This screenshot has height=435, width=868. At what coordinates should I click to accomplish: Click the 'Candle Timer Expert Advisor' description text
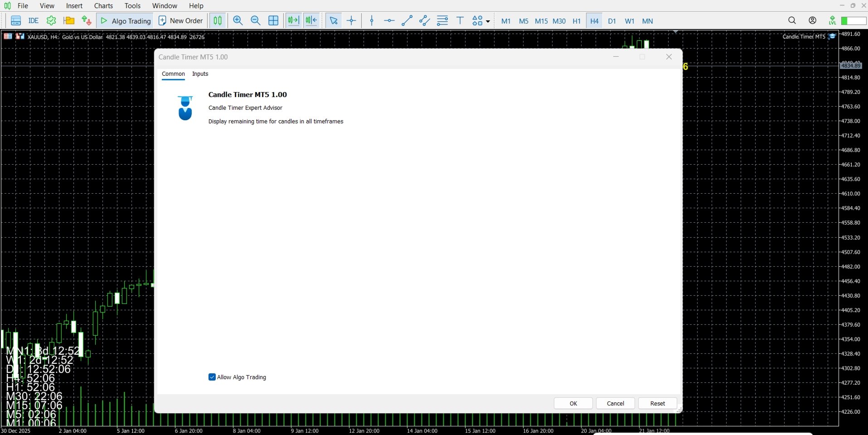(x=245, y=108)
